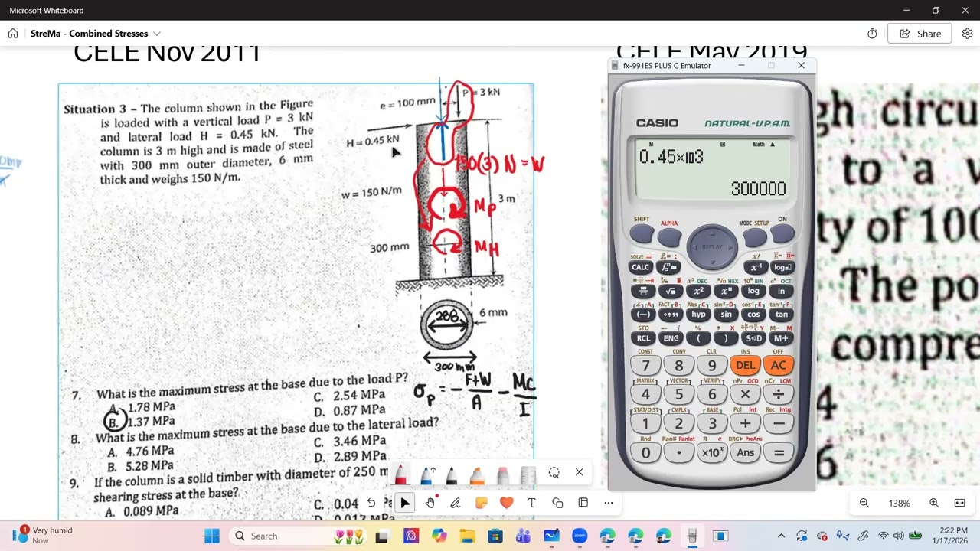The image size is (980, 551).
Task: Click the M+ key on calculator
Action: 781,338
